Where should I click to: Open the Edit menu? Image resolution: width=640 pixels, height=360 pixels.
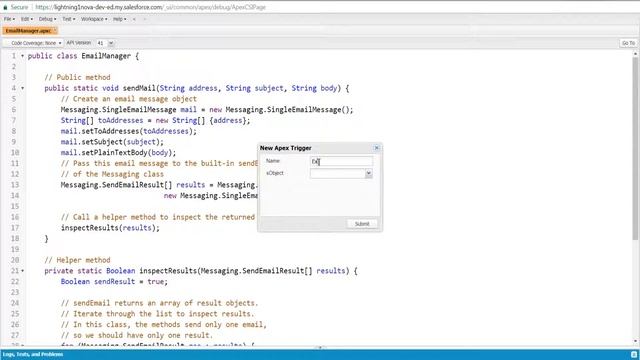(27, 19)
